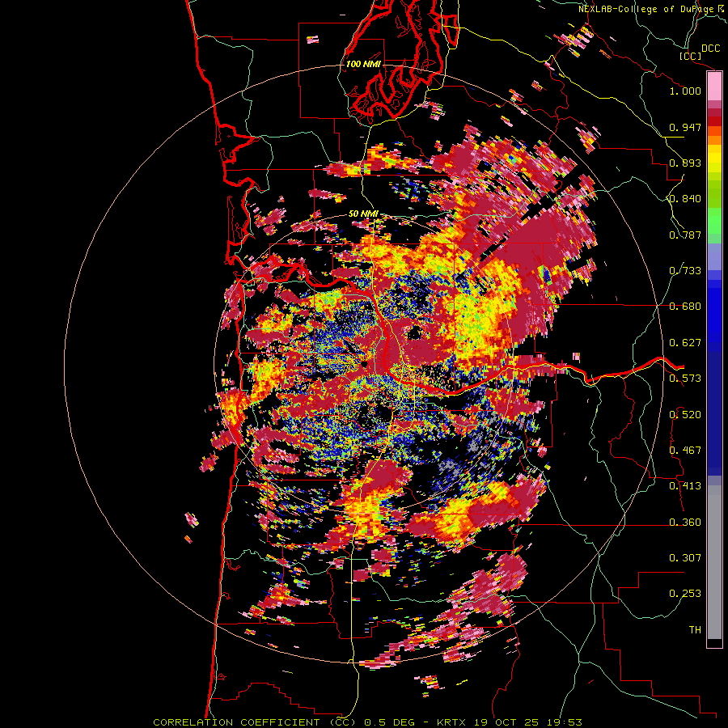Select the 0.947 scale value
This screenshot has width=728, height=728.
pyautogui.click(x=685, y=127)
